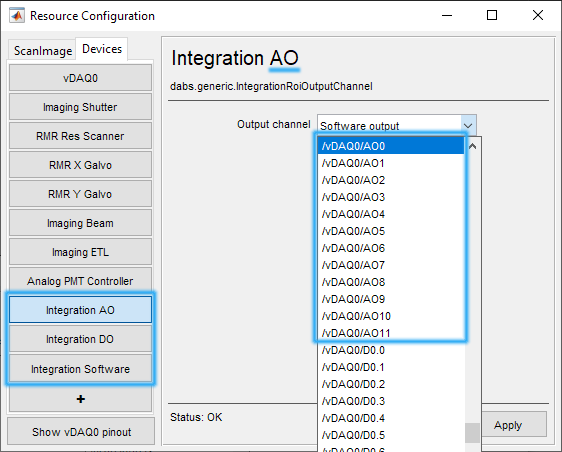Select the RMR X Galvo device
This screenshot has width=562, height=452.
click(x=80, y=165)
